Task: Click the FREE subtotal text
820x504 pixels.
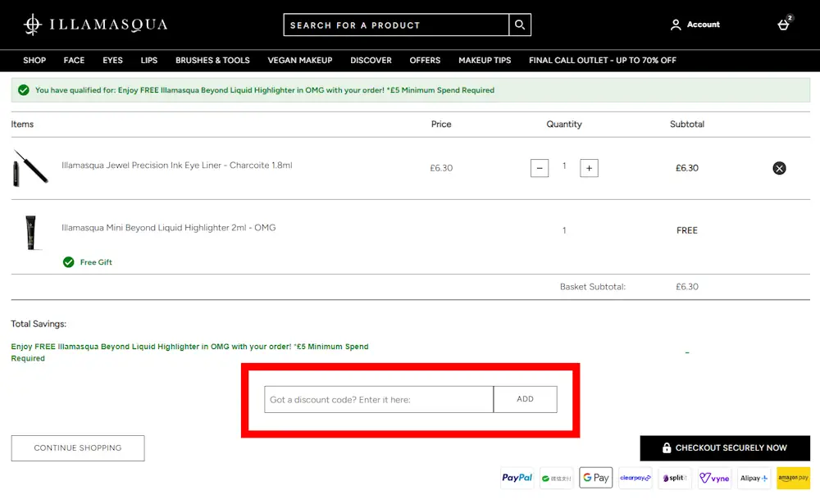Action: pos(686,230)
